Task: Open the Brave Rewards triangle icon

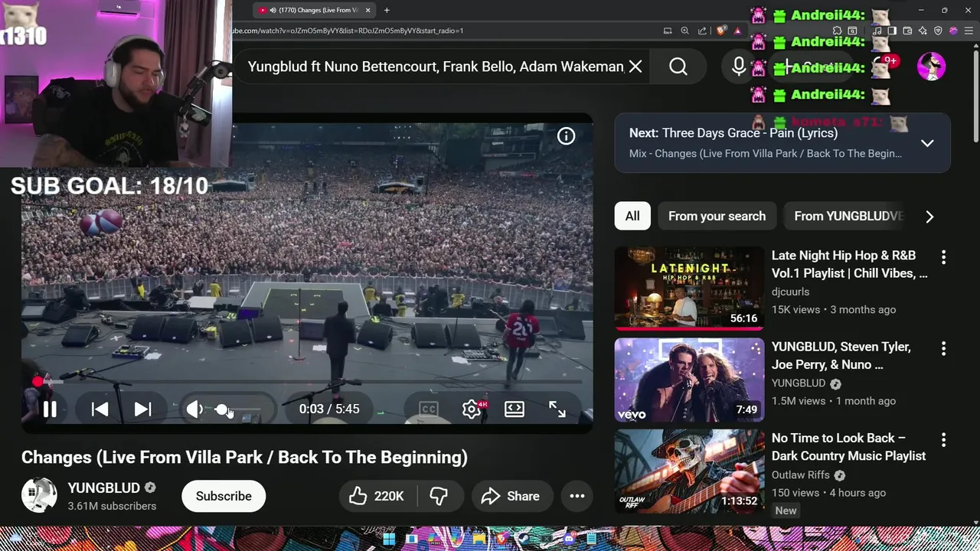Action: pyautogui.click(x=737, y=31)
